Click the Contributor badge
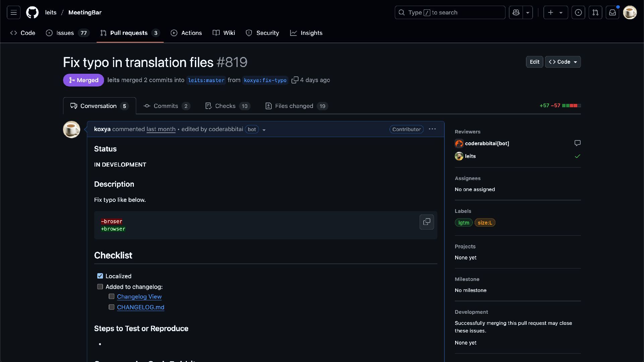644x362 pixels. [407, 129]
